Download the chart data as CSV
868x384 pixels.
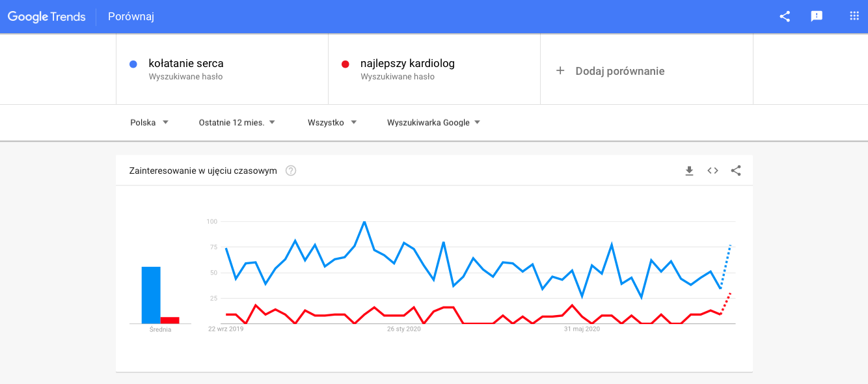689,171
